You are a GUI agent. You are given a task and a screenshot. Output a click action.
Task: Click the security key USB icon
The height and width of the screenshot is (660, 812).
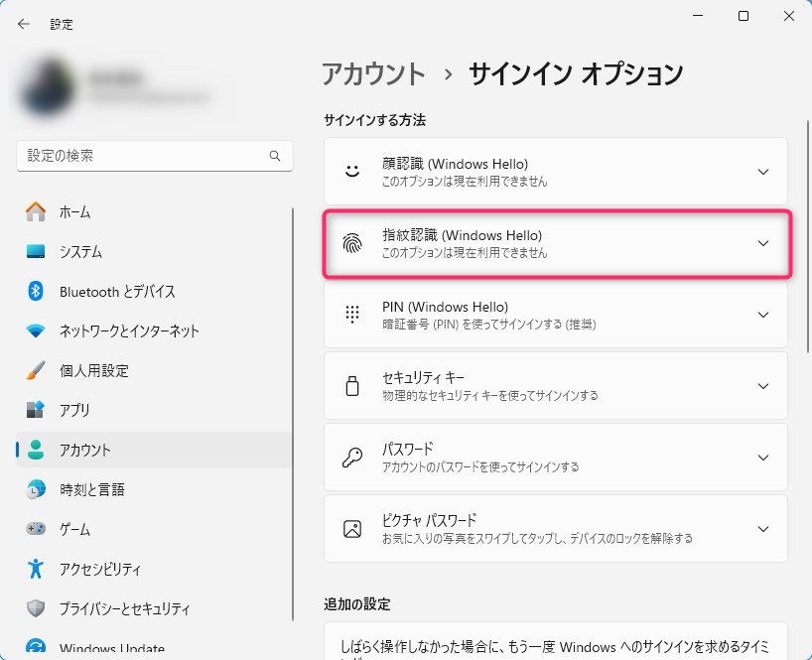pyautogui.click(x=352, y=386)
